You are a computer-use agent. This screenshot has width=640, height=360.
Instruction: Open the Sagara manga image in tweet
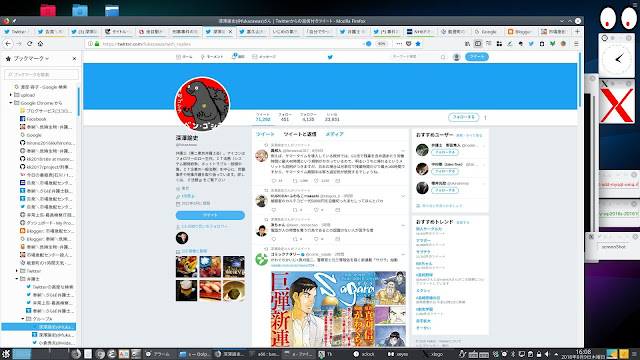click(338, 309)
